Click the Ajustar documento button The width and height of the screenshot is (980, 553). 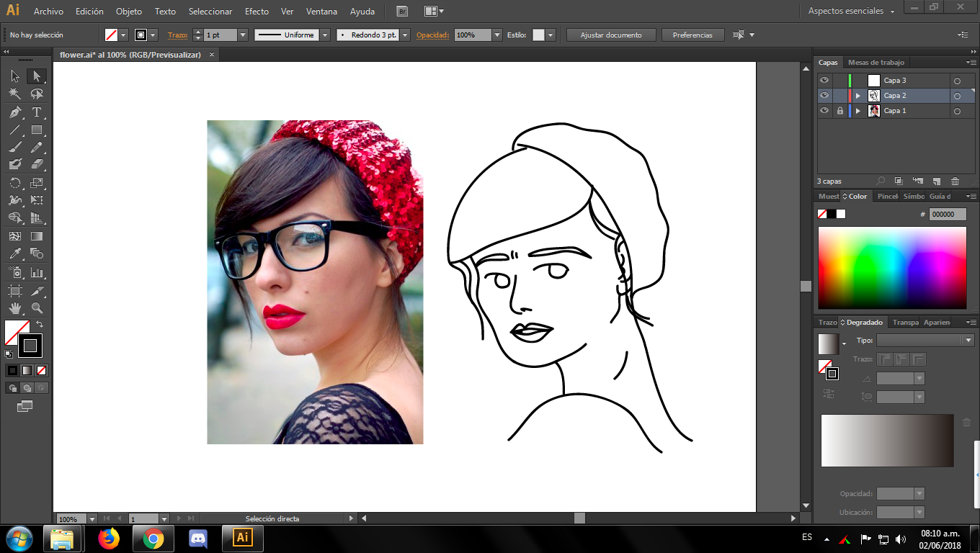610,35
